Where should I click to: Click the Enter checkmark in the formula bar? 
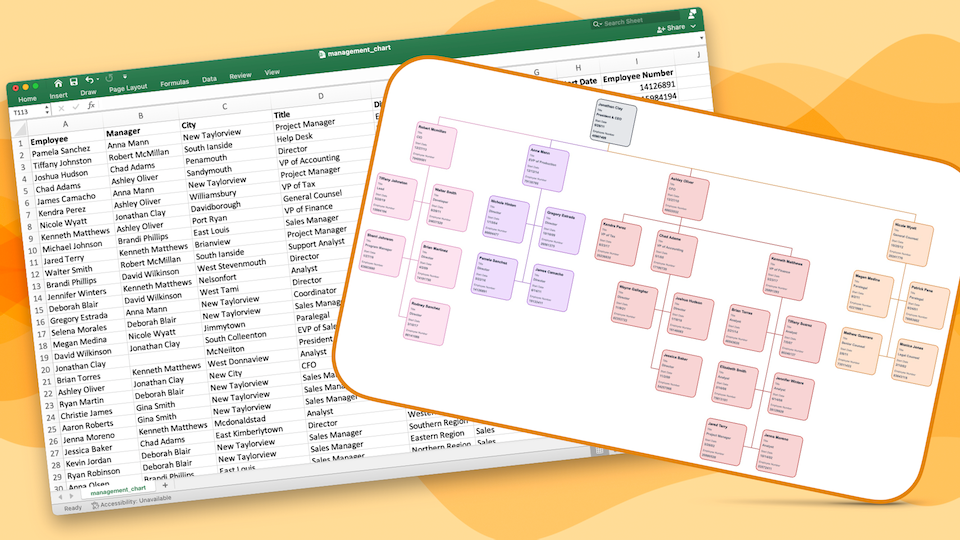coord(76,107)
